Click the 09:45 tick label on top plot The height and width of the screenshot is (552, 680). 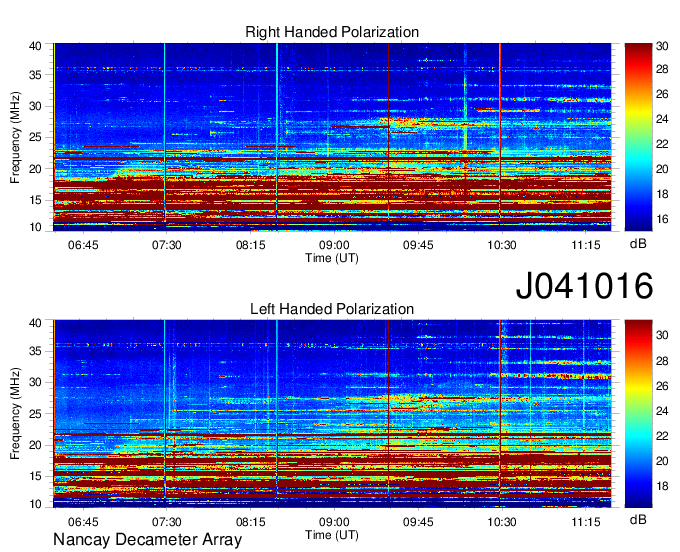(418, 245)
